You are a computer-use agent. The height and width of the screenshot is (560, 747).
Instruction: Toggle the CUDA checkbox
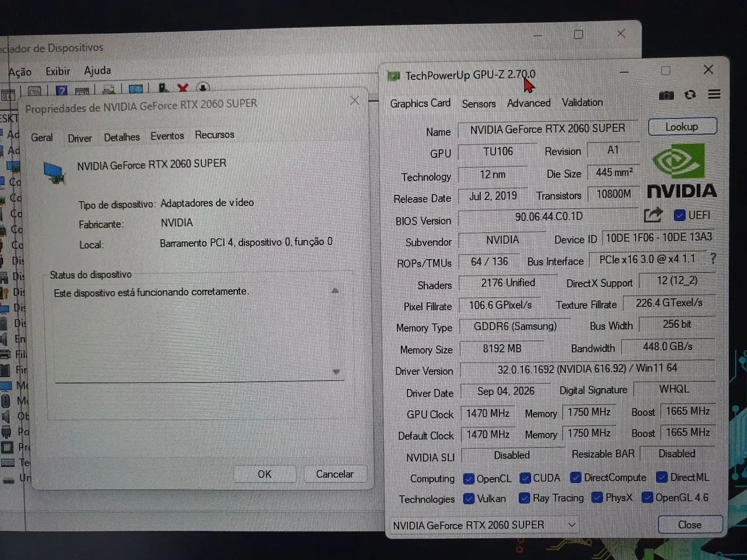[x=525, y=478]
